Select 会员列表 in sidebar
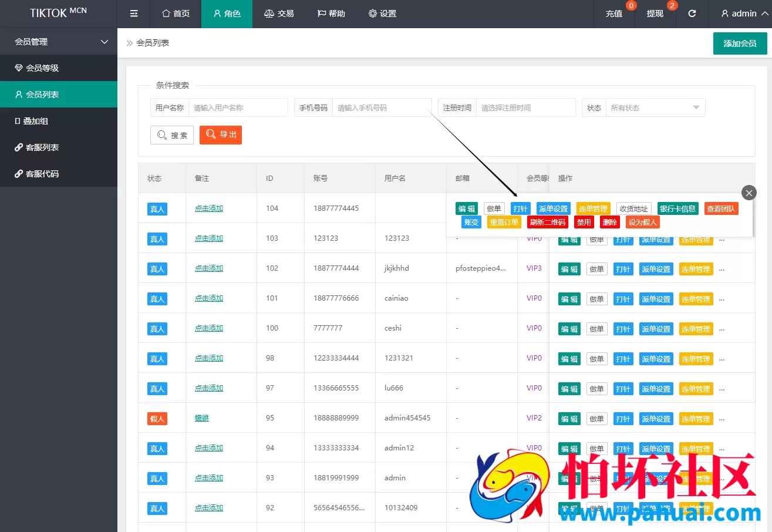 [59, 95]
